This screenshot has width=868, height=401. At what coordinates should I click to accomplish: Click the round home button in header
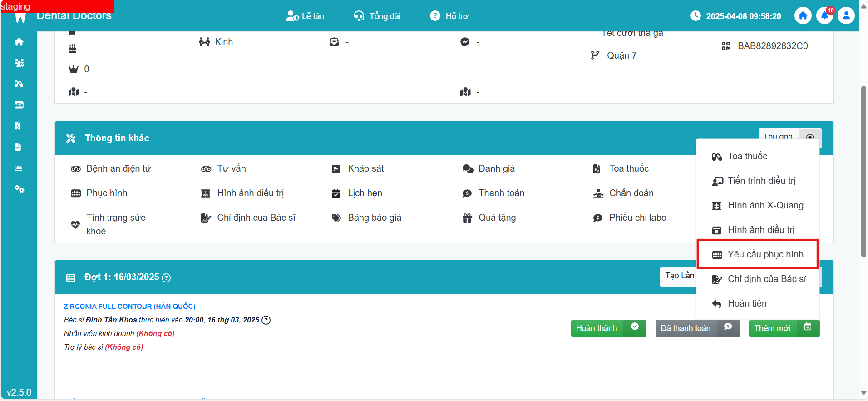[x=803, y=16]
